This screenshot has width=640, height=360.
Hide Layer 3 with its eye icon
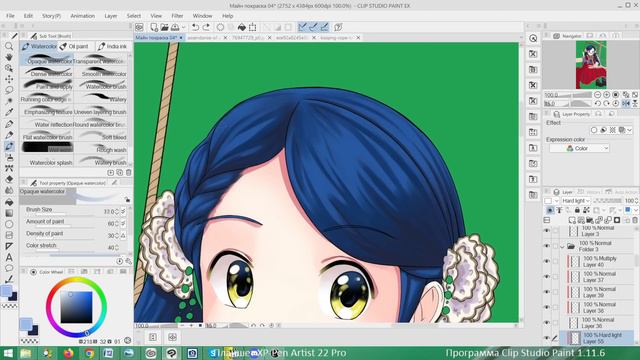point(547,231)
